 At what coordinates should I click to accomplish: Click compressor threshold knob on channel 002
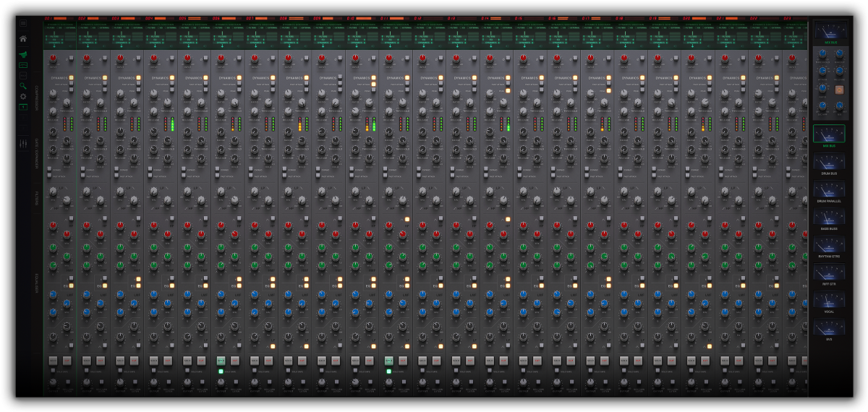coord(101,103)
